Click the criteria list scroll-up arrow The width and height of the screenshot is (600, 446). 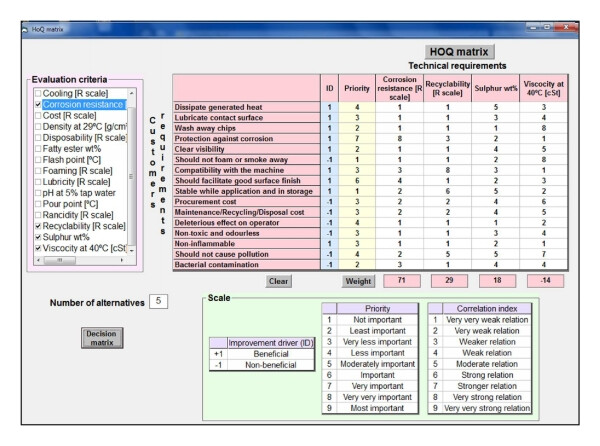(x=131, y=93)
